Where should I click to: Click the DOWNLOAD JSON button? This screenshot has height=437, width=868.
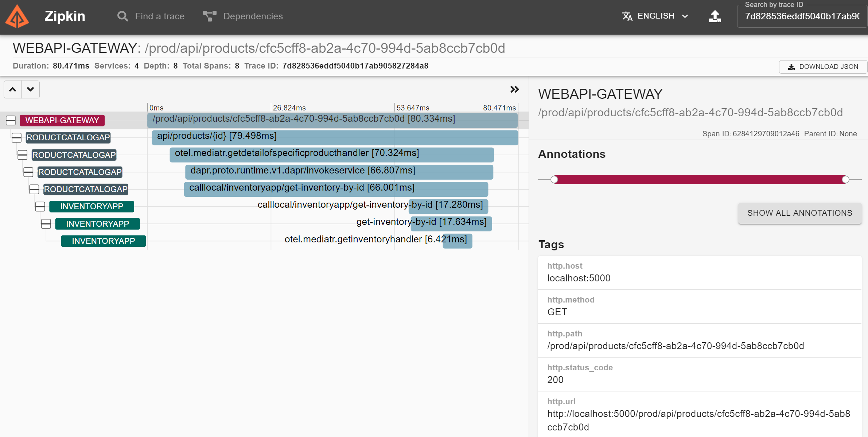pos(823,67)
